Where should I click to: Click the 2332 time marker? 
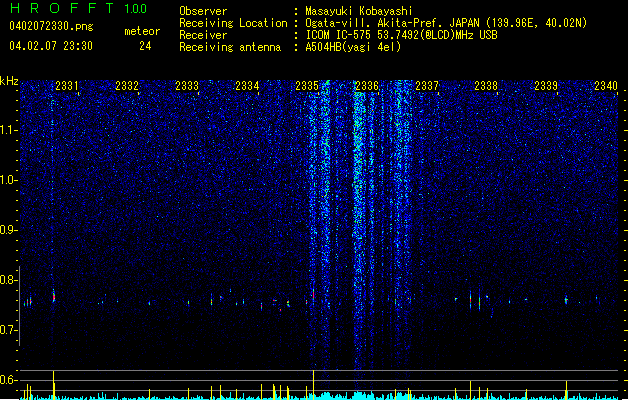click(127, 85)
